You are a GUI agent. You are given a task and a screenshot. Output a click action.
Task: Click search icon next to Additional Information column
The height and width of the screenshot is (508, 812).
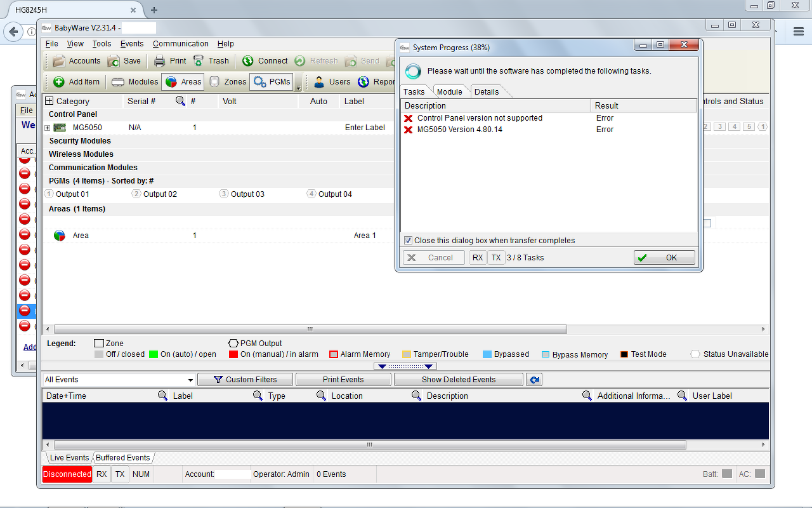coord(683,396)
